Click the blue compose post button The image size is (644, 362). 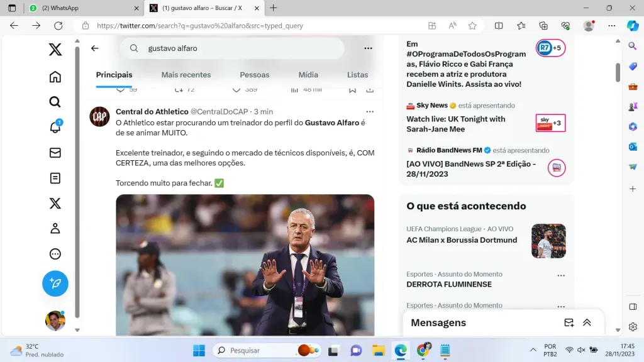coord(55,284)
